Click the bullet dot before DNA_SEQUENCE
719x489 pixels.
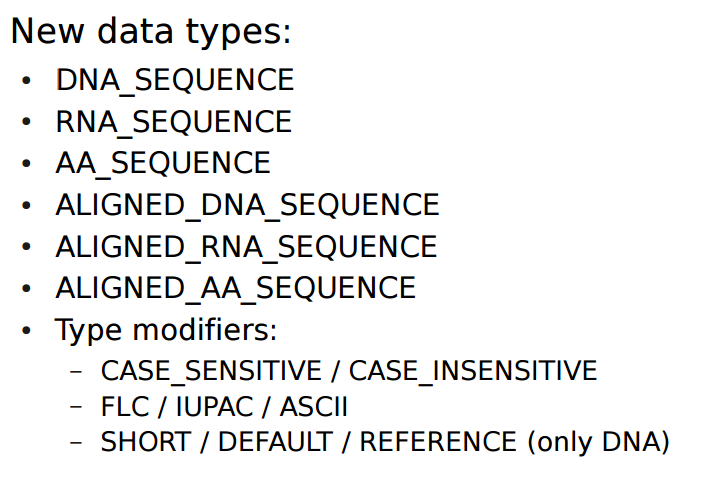(26, 80)
